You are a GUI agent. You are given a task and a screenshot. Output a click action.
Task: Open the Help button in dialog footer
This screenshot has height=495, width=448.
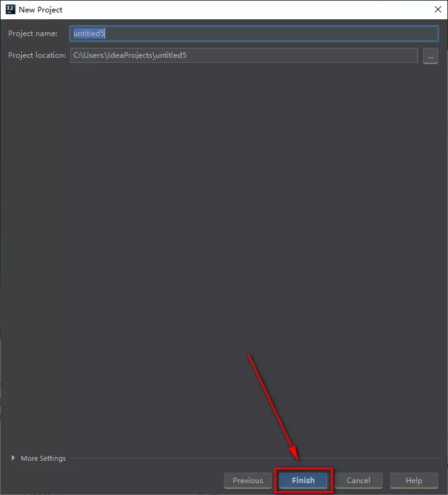pyautogui.click(x=414, y=480)
